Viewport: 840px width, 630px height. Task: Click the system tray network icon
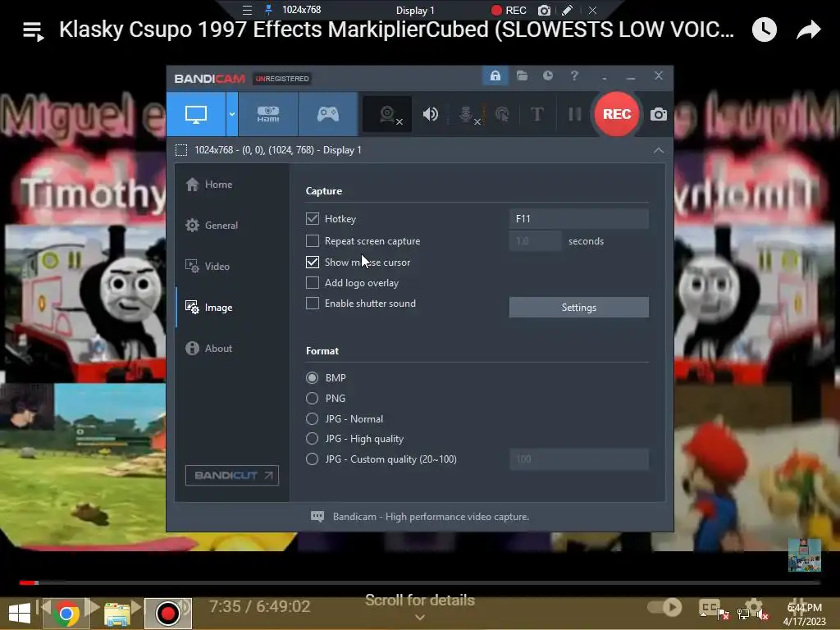pyautogui.click(x=743, y=614)
